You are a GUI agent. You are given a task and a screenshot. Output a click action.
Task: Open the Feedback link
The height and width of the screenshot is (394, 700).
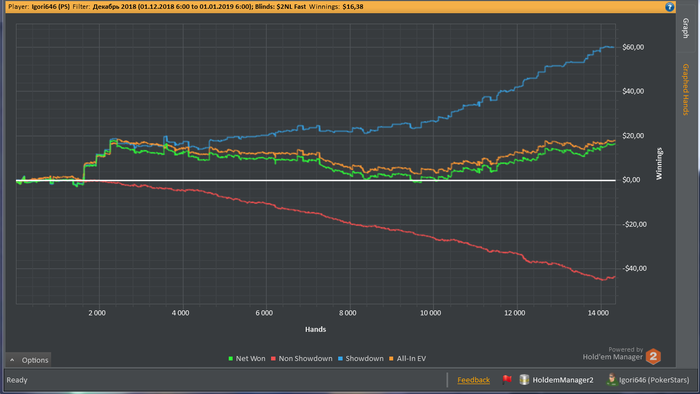click(473, 380)
